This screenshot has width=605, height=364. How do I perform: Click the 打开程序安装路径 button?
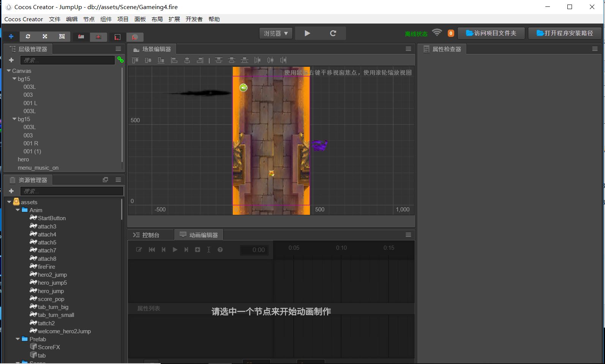tap(565, 33)
